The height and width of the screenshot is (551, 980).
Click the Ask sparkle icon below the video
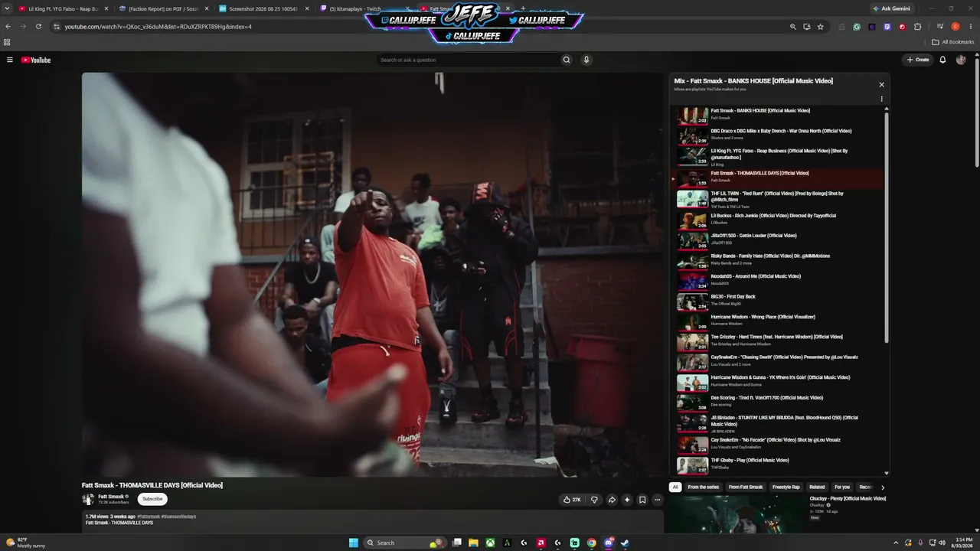pos(627,500)
